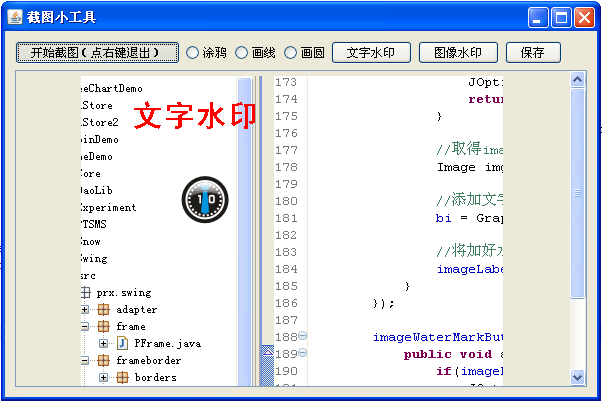The image size is (602, 402).
Task: Select the 涂鸦 radio button
Action: click(206, 52)
